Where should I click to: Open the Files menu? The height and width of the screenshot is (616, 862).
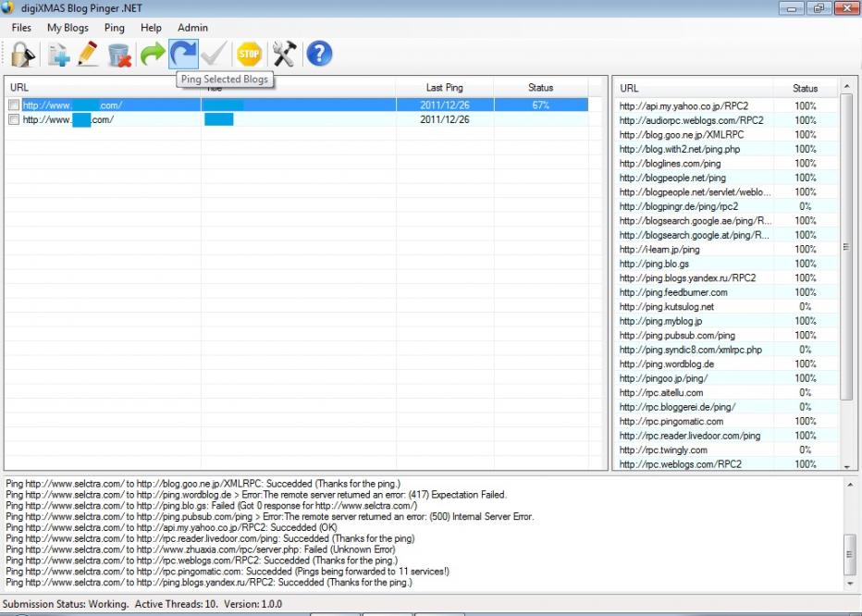[21, 28]
